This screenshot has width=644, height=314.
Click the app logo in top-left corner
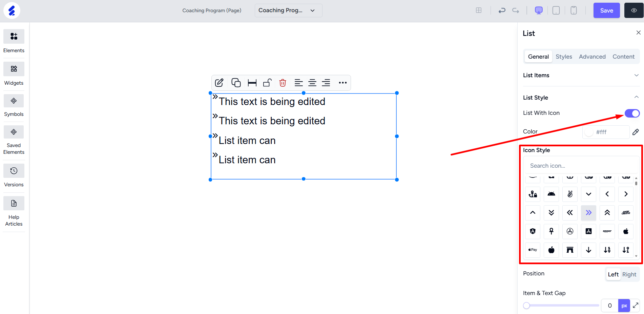[x=12, y=11]
